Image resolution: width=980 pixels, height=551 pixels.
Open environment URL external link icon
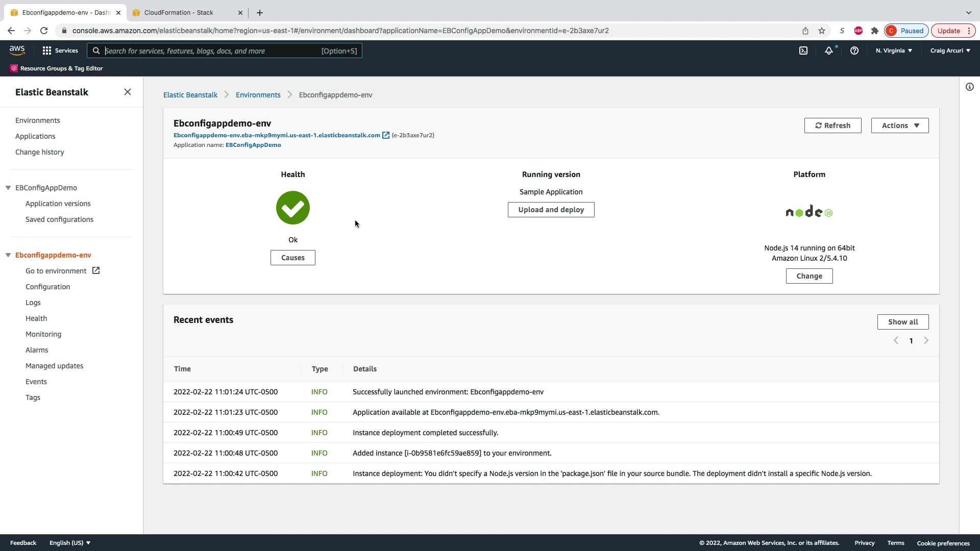coord(386,135)
